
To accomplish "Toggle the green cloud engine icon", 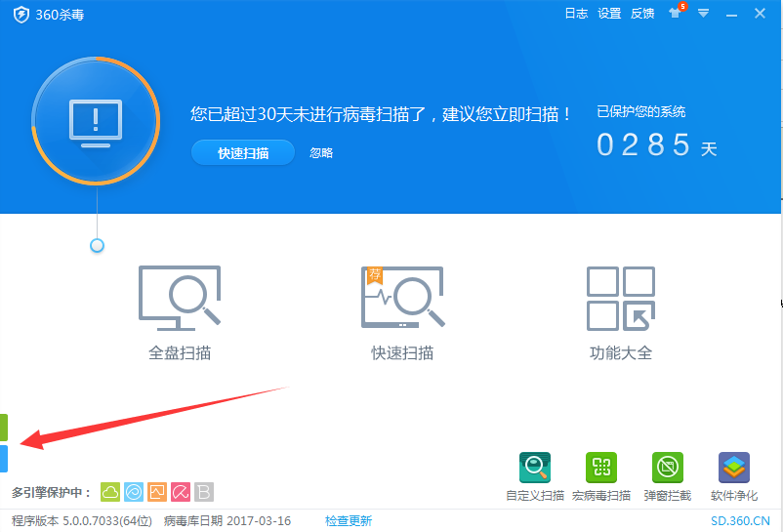I will tap(110, 492).
